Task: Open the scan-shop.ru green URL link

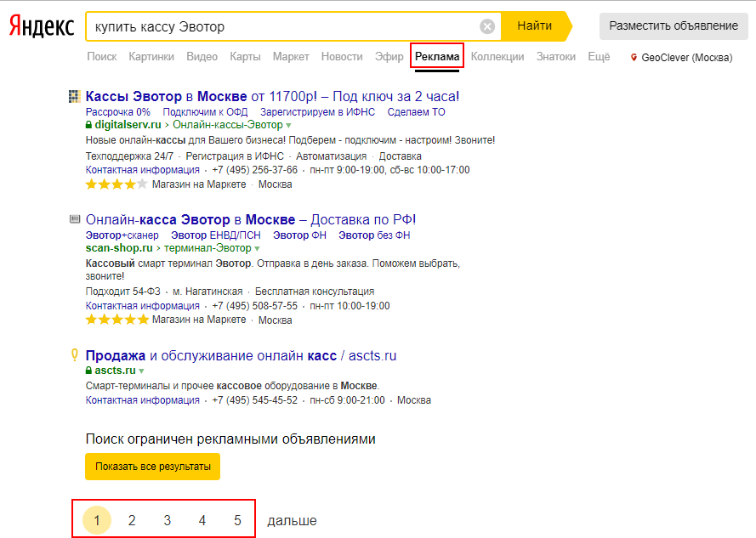Action: pyautogui.click(x=119, y=248)
